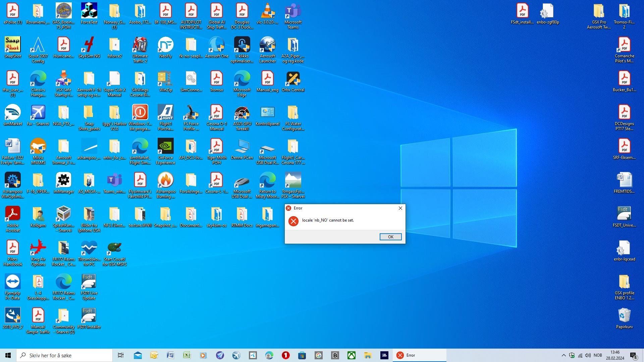
Task: Select the FSDT Live Update icon
Action: [x=89, y=287]
